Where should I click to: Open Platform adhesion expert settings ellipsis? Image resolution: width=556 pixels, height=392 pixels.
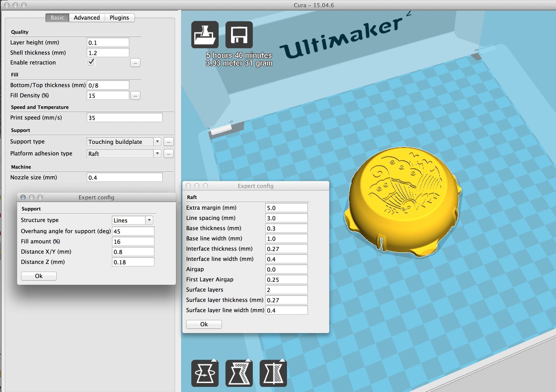tap(168, 154)
